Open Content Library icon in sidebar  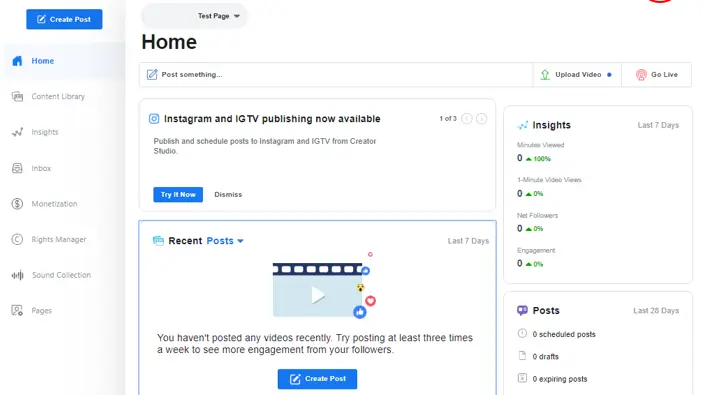click(17, 96)
